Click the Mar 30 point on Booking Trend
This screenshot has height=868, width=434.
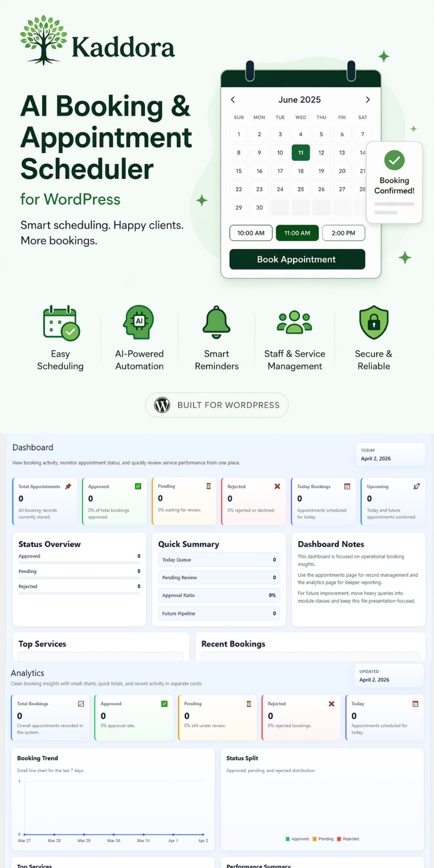114,834
